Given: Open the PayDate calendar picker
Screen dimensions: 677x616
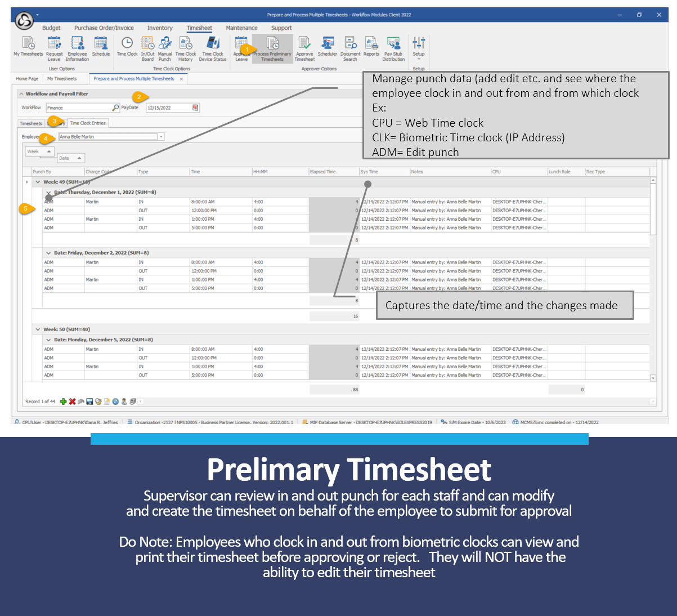Looking at the screenshot, I should click(195, 108).
